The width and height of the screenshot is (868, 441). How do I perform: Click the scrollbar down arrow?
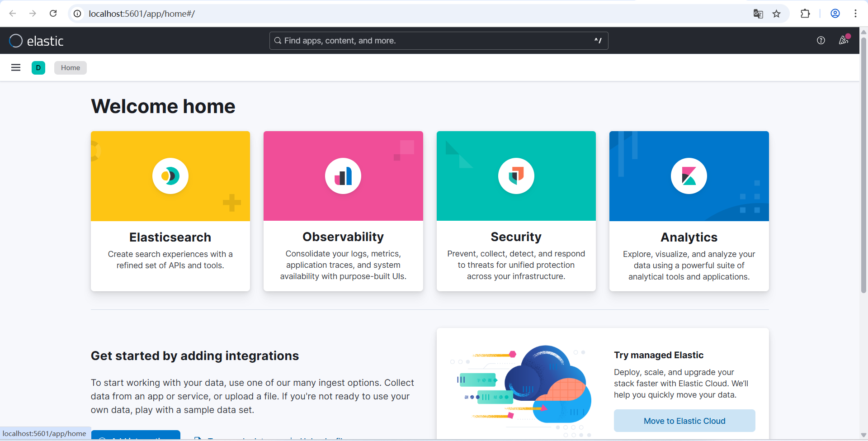[863, 435]
